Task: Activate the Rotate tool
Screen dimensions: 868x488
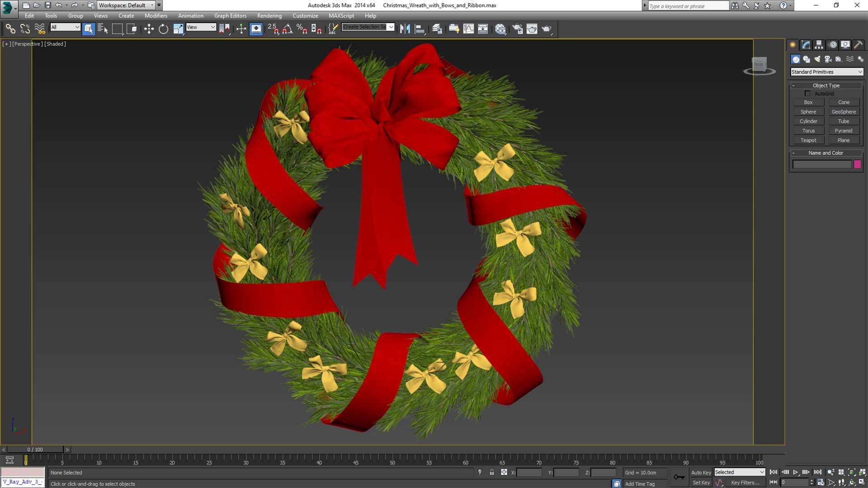Action: coord(163,29)
